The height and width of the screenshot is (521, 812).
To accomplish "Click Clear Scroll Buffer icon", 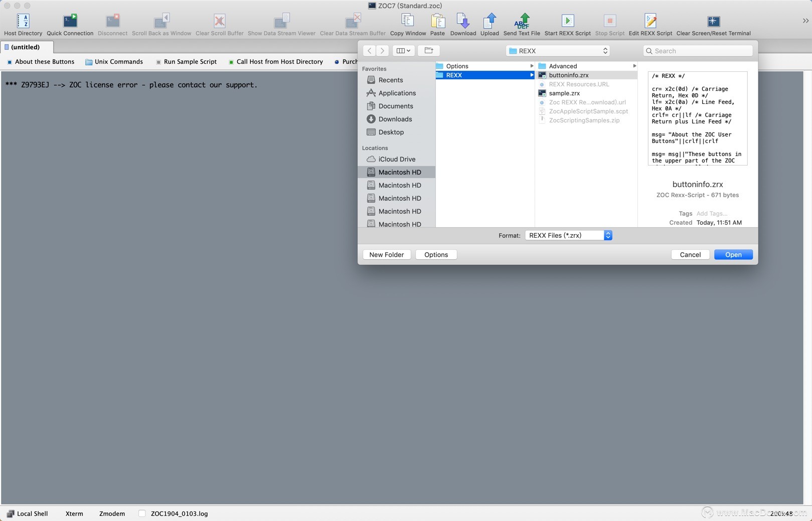I will point(219,21).
